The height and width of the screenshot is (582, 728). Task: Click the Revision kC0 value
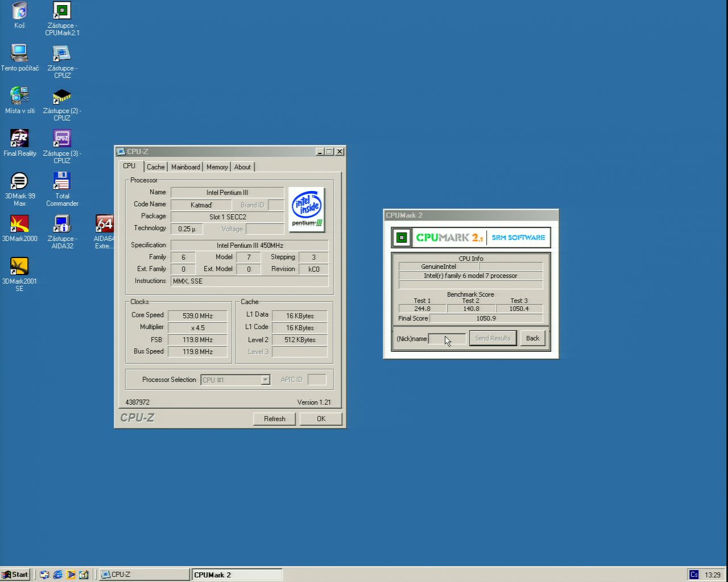click(313, 269)
